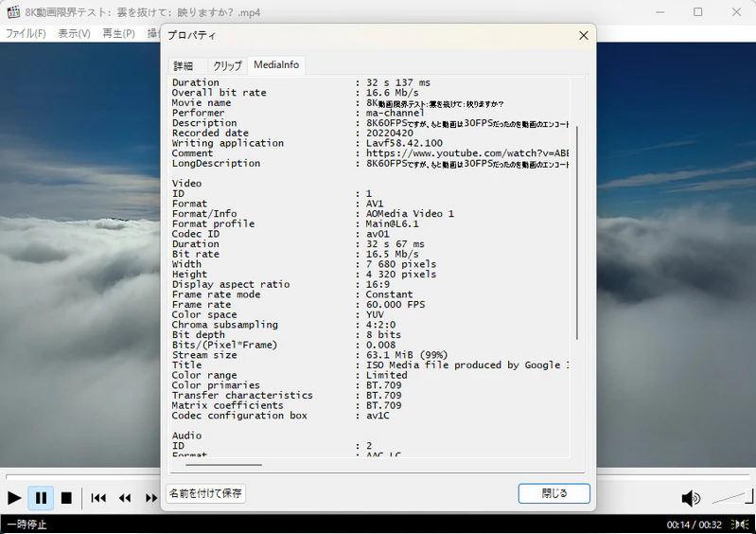Screen dimensions: 756x534
Task: Click Bit depth value 8 bits
Action: [x=383, y=335]
